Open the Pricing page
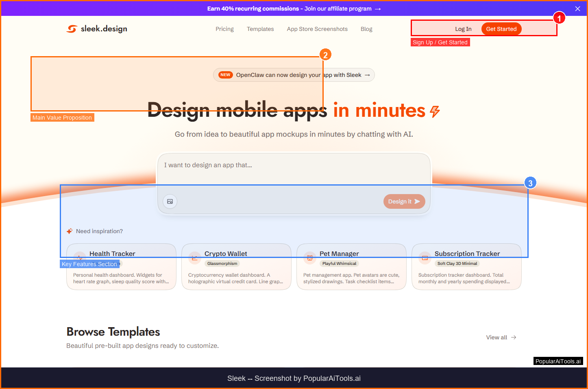This screenshot has width=588, height=389. [224, 29]
